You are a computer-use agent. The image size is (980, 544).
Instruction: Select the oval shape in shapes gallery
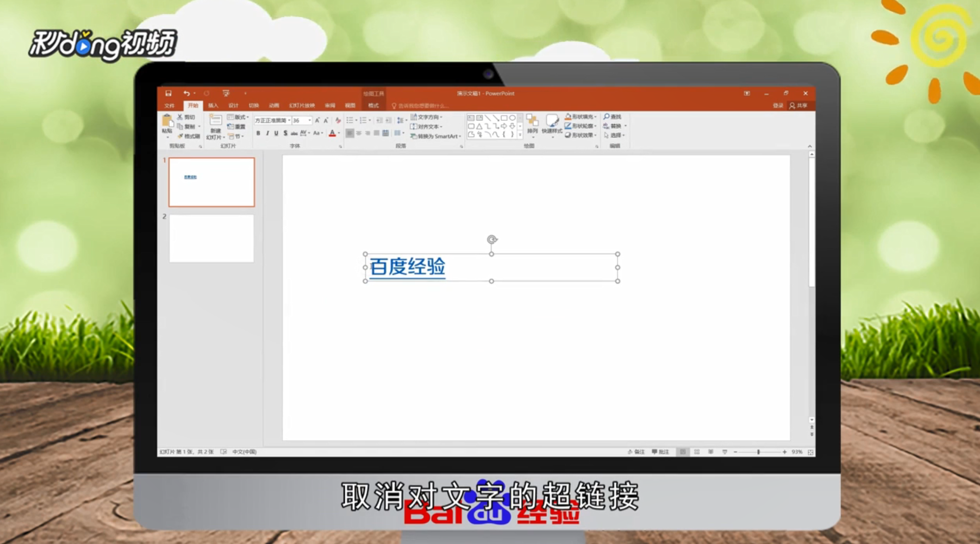point(512,118)
